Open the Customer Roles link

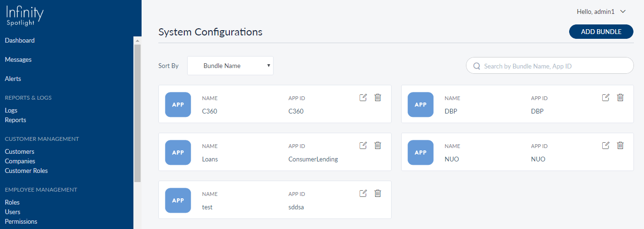tap(26, 171)
